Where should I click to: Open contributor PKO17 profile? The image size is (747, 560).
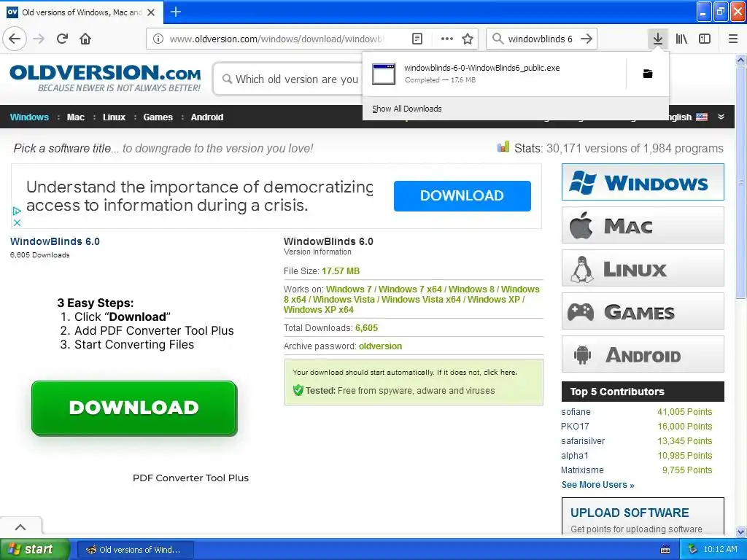click(x=575, y=426)
